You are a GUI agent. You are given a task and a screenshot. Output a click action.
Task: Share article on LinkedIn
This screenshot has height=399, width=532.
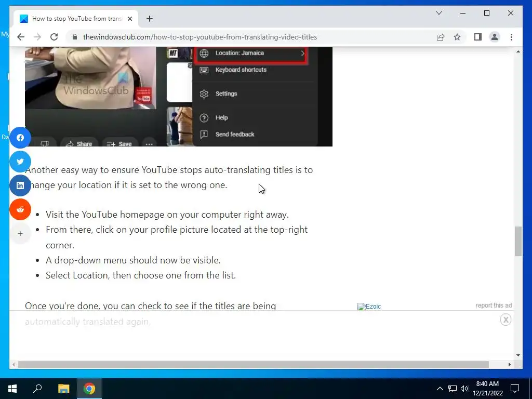20,185
